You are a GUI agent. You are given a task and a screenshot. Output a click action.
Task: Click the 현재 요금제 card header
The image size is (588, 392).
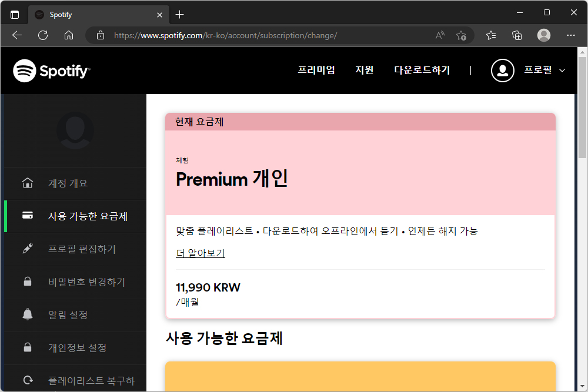[360, 122]
